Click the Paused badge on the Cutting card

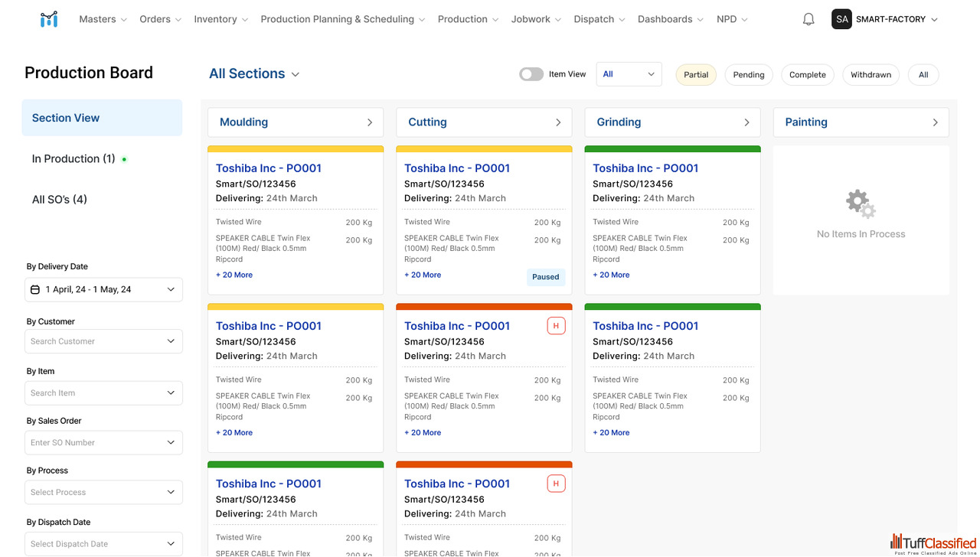tap(545, 277)
